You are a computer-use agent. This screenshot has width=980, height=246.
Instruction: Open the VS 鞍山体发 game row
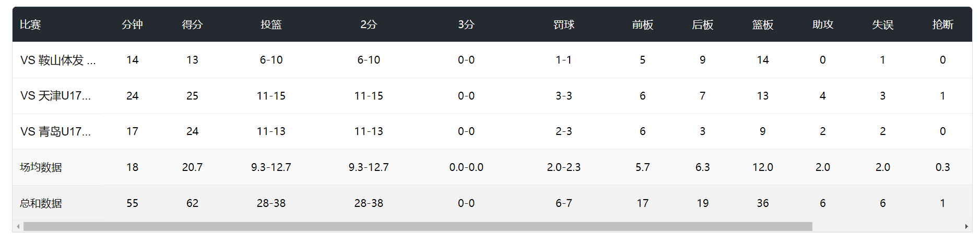tap(57, 60)
